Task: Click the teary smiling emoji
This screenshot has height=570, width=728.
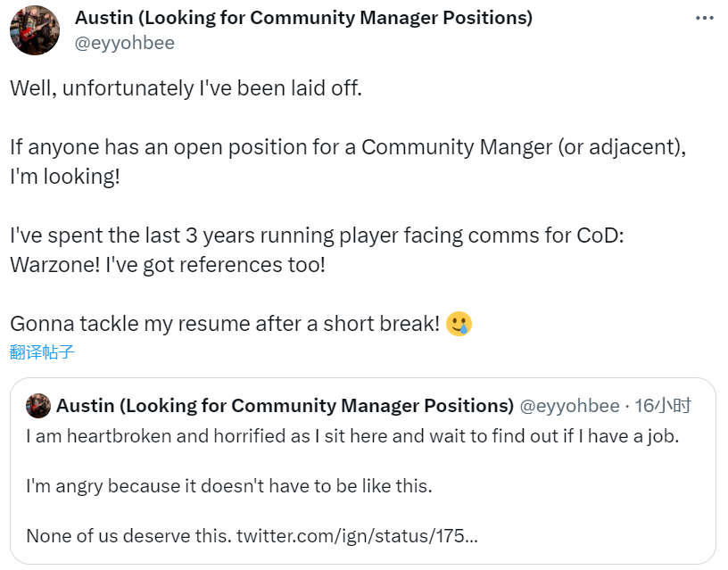Action: 459,324
